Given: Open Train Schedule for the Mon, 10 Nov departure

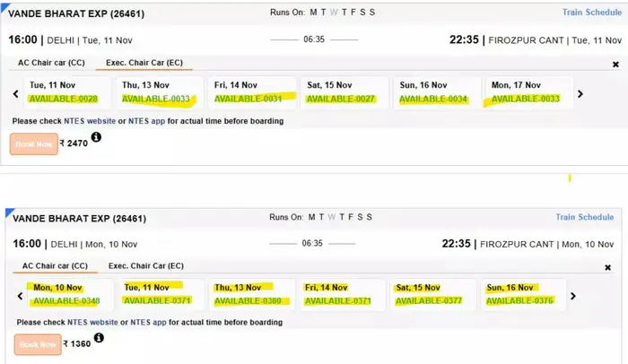Looking at the screenshot, I should click(x=584, y=217).
